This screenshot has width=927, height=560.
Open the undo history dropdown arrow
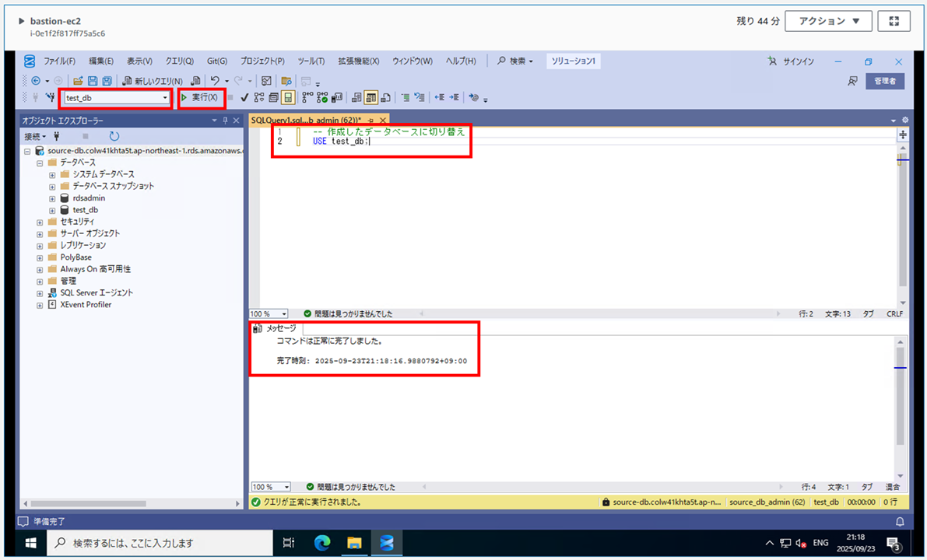tap(226, 81)
